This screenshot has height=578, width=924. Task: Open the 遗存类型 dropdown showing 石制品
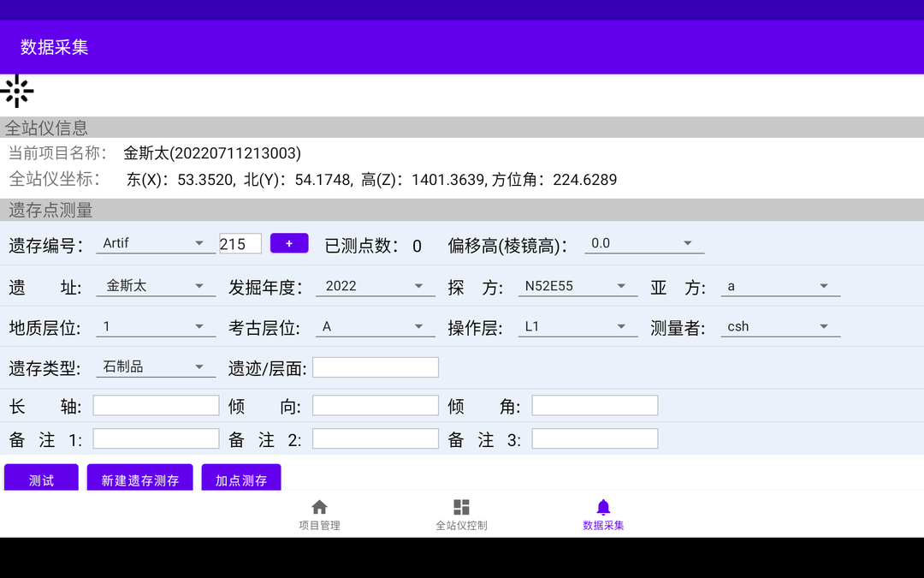pos(156,366)
